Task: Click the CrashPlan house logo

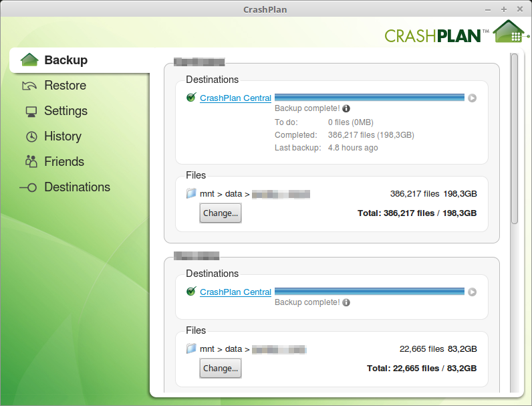Action: point(510,31)
